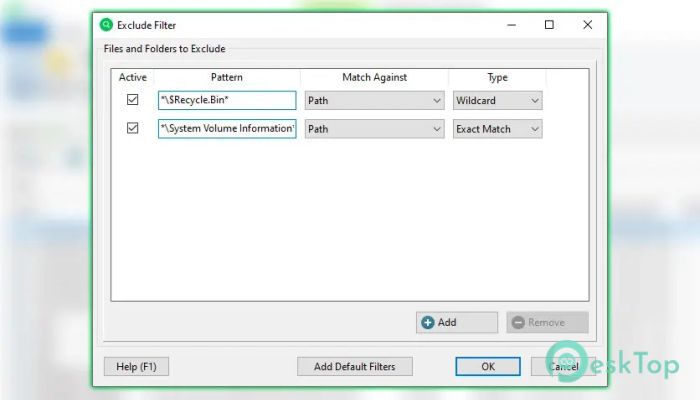
Task: Click the greyed Remove button
Action: pos(547,322)
